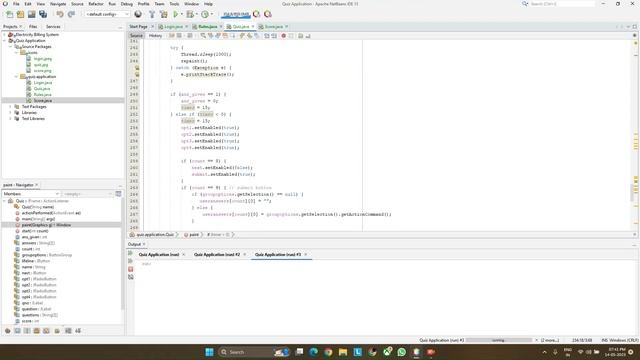Expand the Test Packages node
The width and height of the screenshot is (640, 360).
tap(11, 107)
